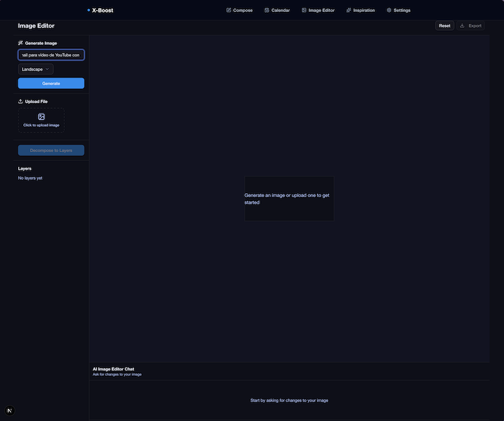Open the Next.js dev tools badge
This screenshot has width=504, height=421.
pyautogui.click(x=9, y=410)
